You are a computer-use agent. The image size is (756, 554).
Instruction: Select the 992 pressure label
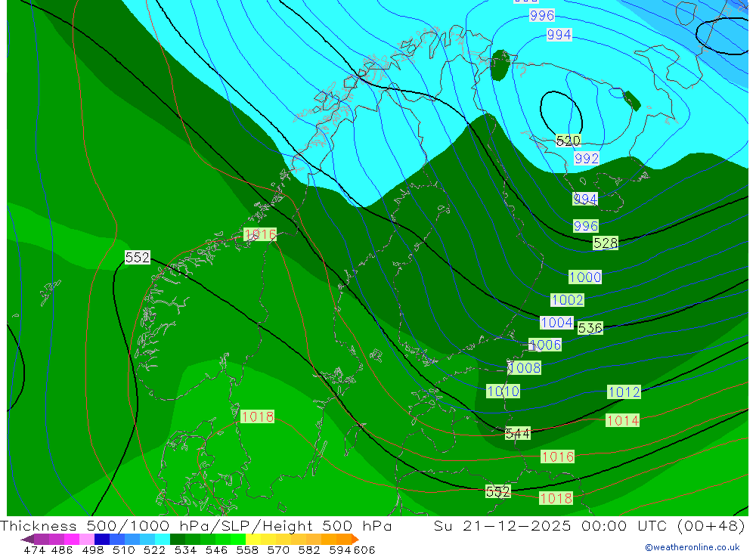click(x=587, y=158)
